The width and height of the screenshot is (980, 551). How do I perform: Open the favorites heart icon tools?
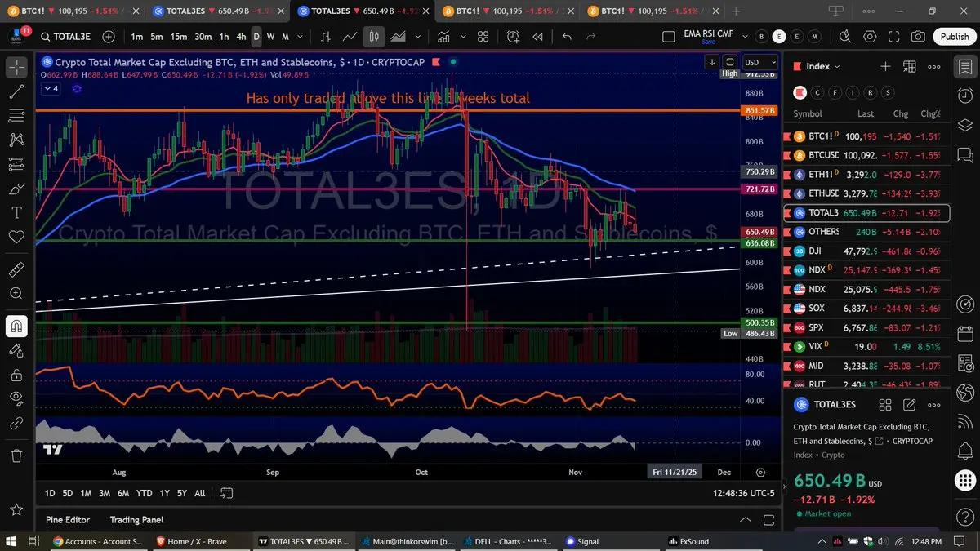[x=16, y=237]
